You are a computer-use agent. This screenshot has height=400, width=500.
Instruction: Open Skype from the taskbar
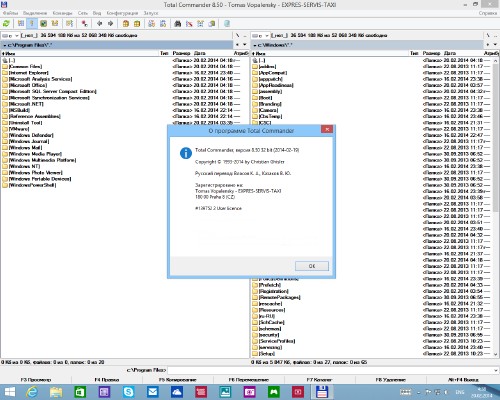tap(129, 392)
